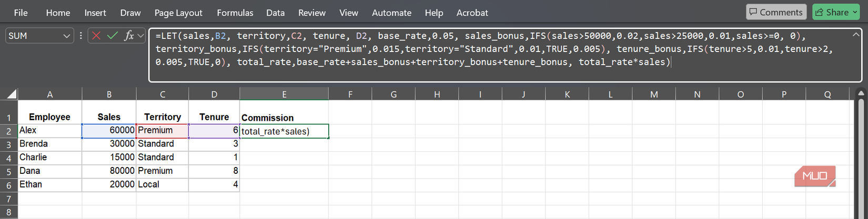Select the cell containing Charlie
The image size is (868, 219).
click(x=50, y=158)
